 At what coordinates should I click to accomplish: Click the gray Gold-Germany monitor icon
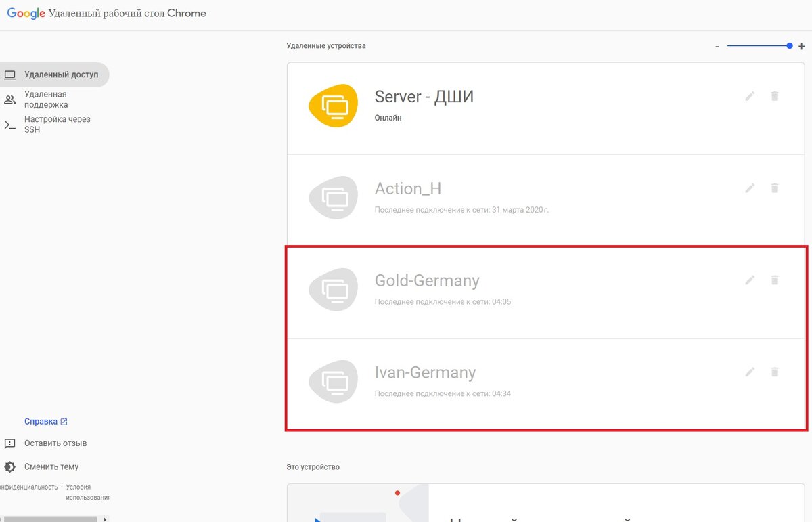333,290
